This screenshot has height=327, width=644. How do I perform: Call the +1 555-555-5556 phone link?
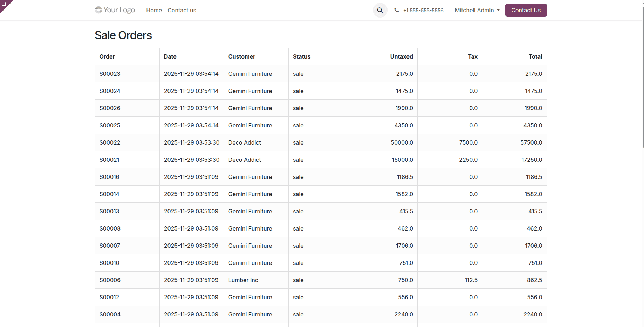(x=423, y=10)
